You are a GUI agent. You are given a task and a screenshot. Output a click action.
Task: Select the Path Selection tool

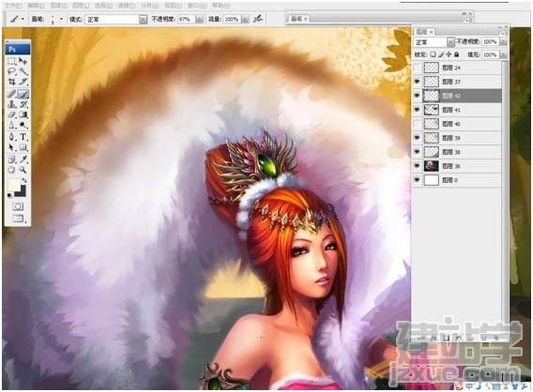(x=12, y=147)
